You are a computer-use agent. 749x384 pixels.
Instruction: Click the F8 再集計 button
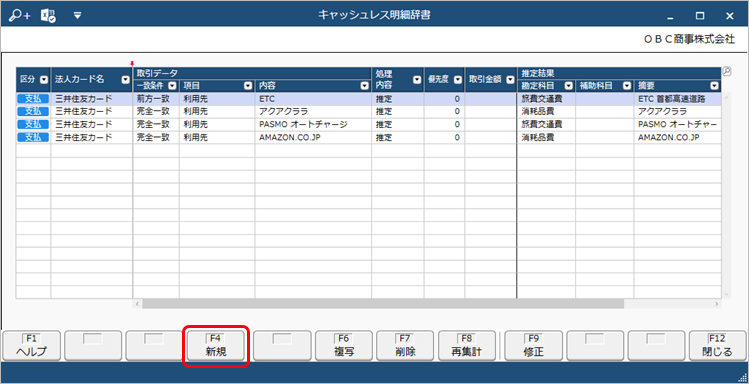(467, 346)
